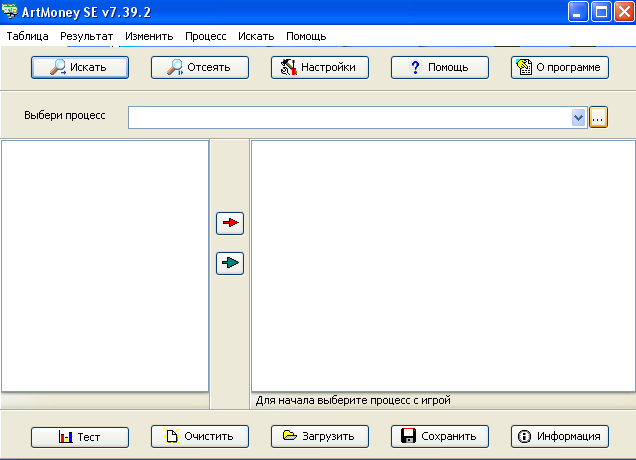This screenshot has width=636, height=460.
Task: Open the Таблица menu
Action: [x=27, y=36]
